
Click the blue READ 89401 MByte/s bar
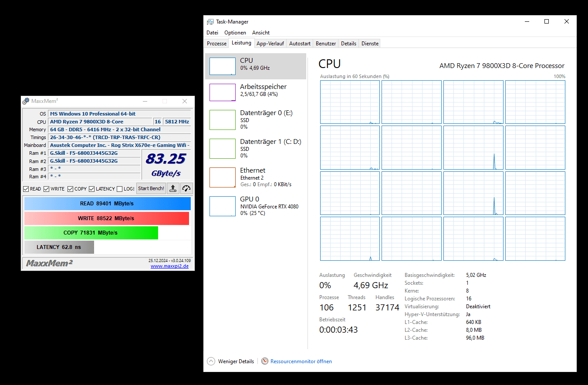tap(107, 204)
